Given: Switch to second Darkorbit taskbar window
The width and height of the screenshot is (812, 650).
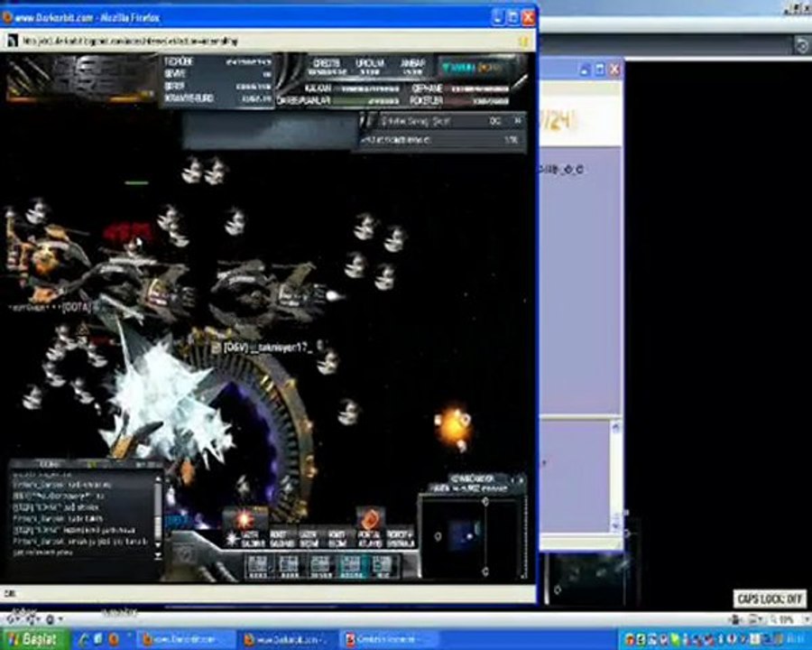Looking at the screenshot, I should pyautogui.click(x=287, y=640).
